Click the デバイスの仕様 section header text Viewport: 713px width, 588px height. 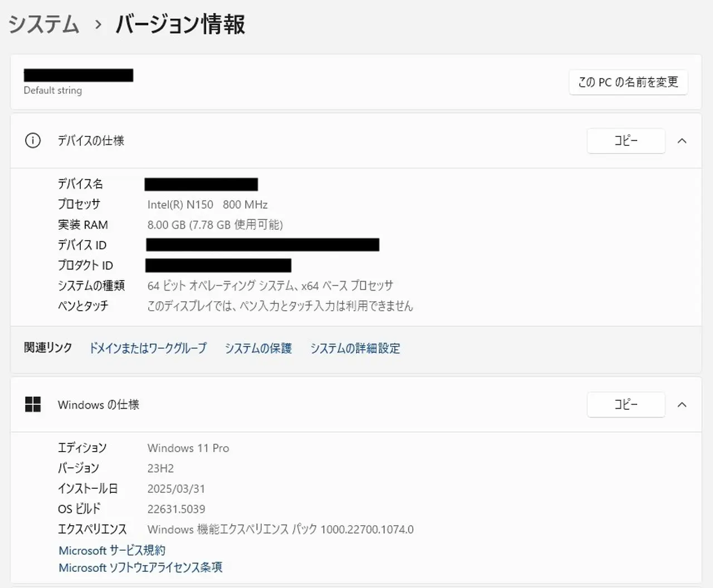(91, 141)
